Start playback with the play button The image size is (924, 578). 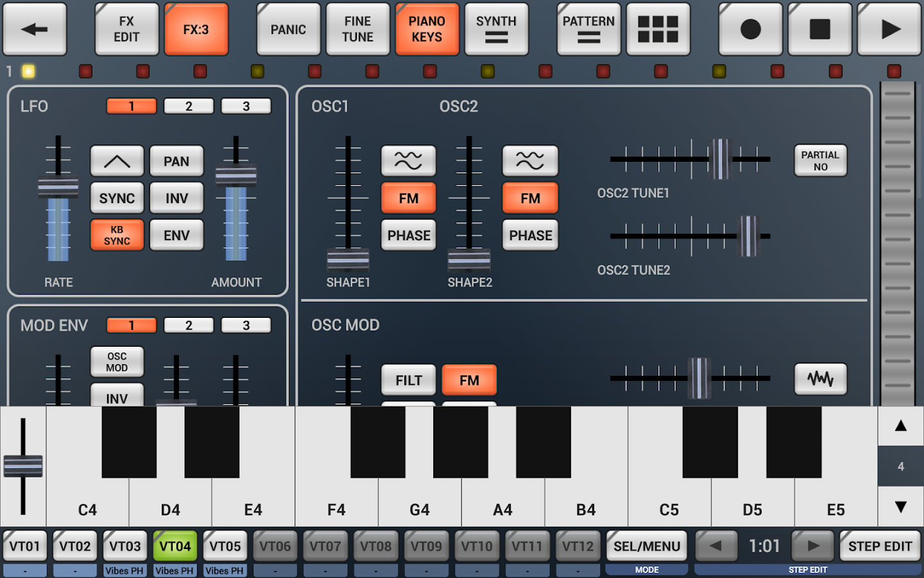pos(889,30)
